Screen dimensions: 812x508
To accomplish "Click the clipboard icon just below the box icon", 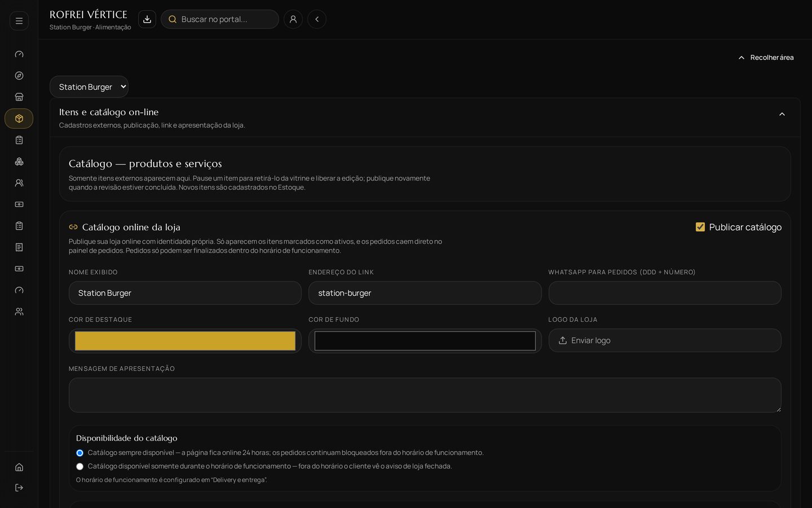I will [19, 140].
